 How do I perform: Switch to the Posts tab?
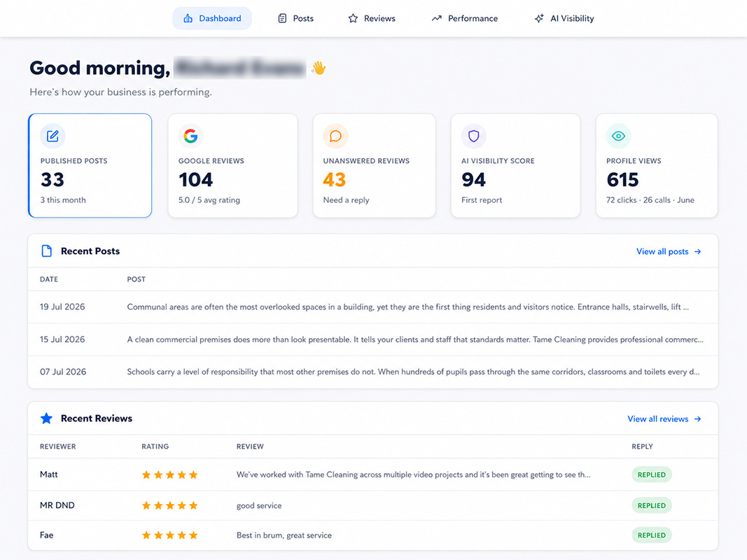(x=295, y=18)
